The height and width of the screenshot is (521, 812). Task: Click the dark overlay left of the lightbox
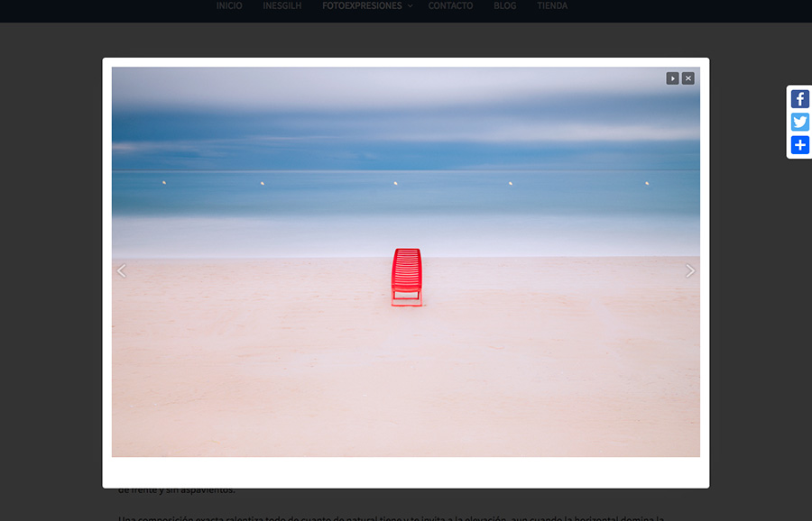(x=51, y=270)
